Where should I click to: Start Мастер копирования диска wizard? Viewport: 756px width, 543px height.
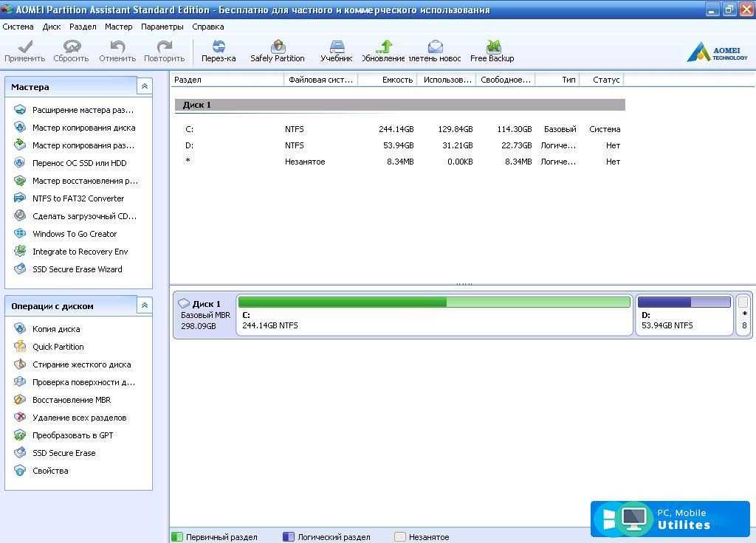(84, 128)
